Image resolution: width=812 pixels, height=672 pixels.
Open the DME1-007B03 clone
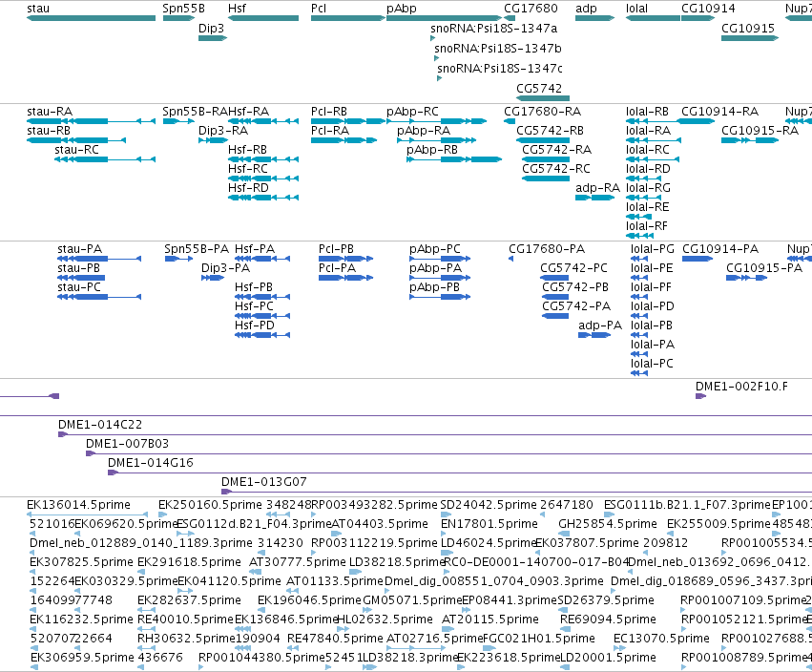point(448,453)
